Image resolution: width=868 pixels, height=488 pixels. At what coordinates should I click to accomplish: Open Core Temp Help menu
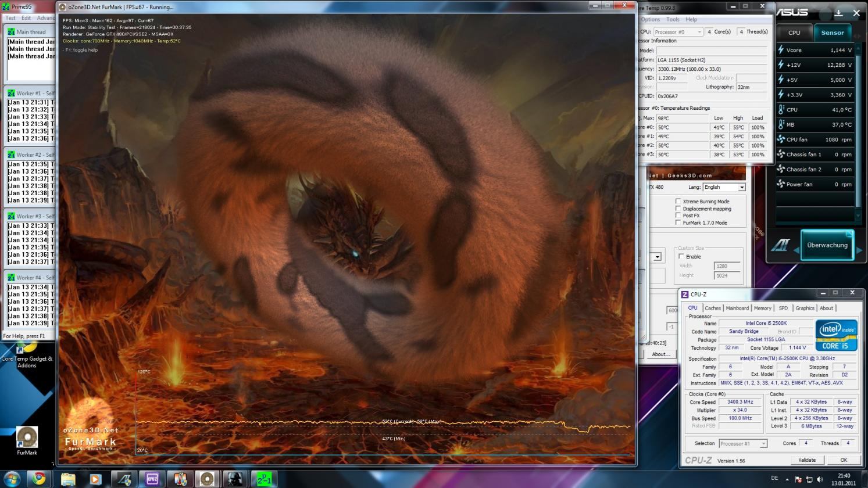[x=691, y=19]
